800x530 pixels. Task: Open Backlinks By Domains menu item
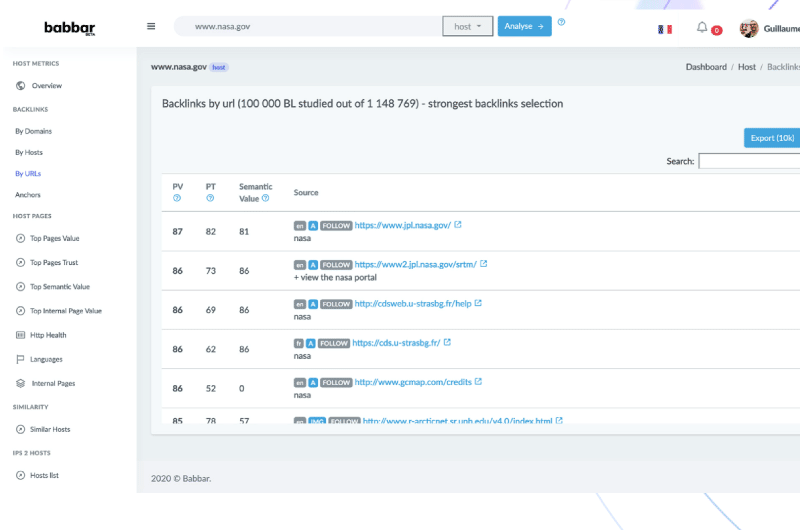(34, 131)
